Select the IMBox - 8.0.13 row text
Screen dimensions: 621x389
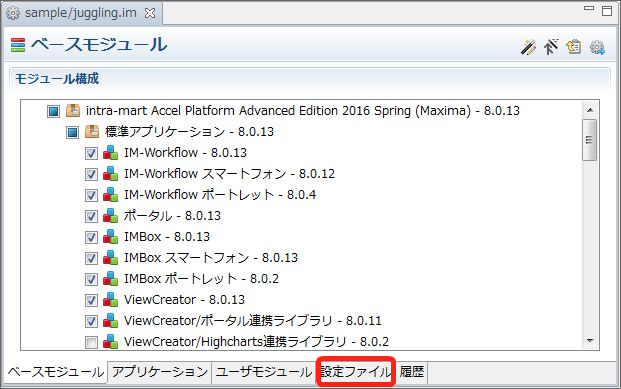pyautogui.click(x=167, y=236)
